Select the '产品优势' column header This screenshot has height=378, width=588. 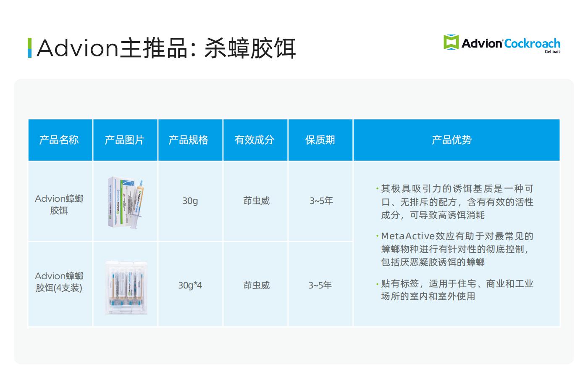pyautogui.click(x=457, y=140)
